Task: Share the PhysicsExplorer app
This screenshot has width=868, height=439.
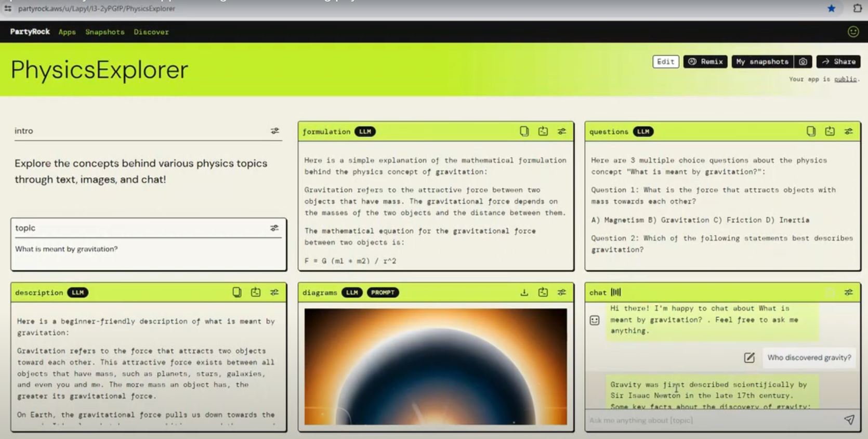Action: (838, 61)
